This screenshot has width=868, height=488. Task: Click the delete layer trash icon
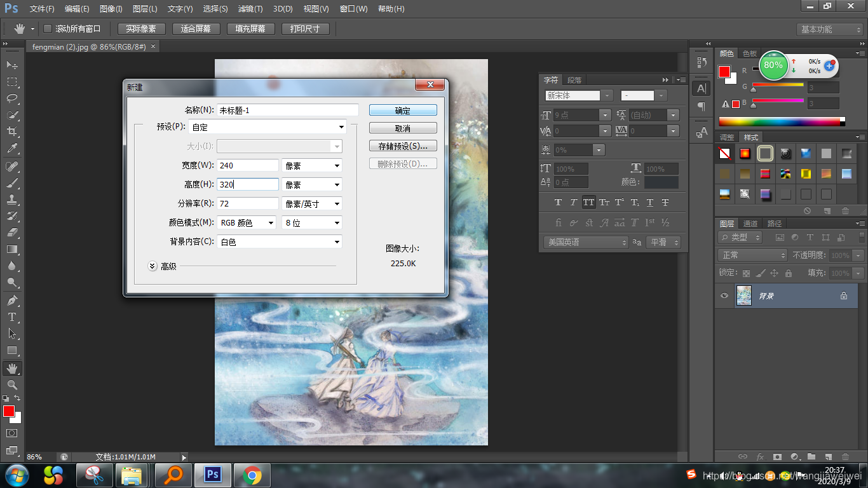point(844,456)
